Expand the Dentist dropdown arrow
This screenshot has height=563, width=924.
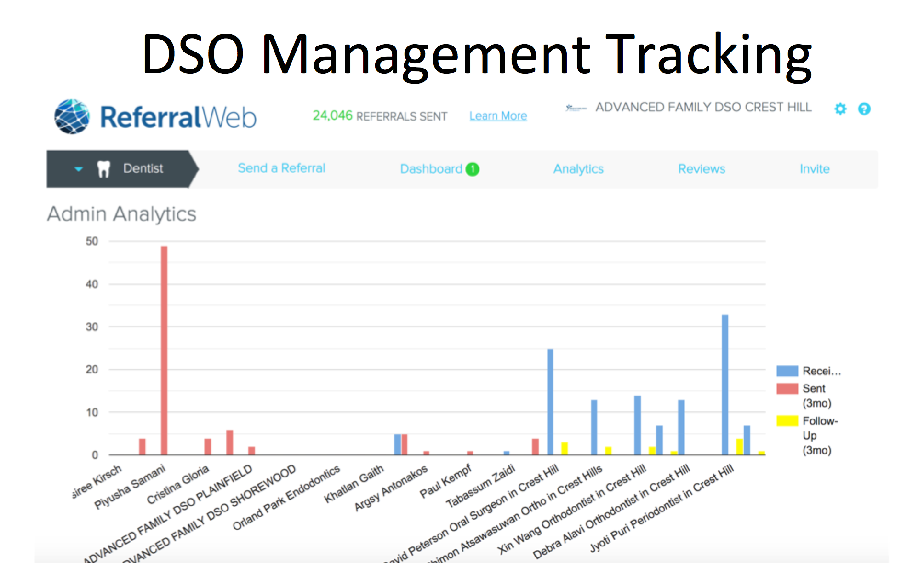(79, 169)
